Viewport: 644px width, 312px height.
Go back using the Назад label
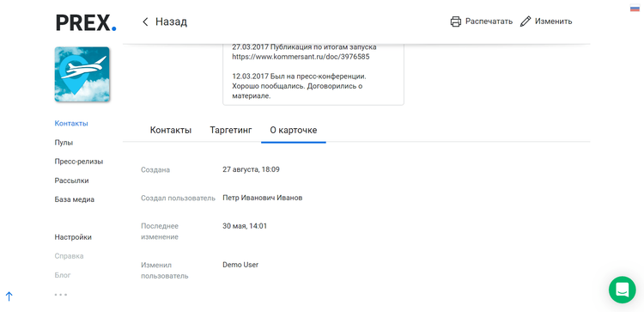tap(171, 21)
